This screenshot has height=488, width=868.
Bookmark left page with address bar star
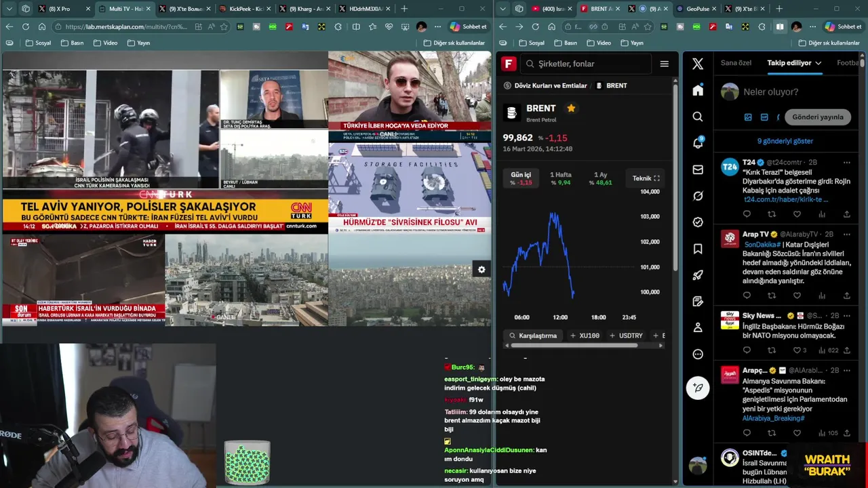224,26
